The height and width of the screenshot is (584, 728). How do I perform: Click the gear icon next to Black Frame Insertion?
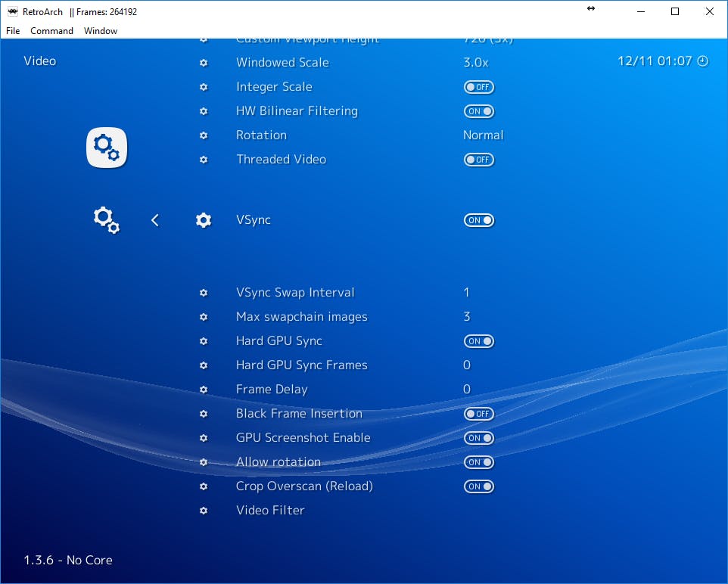click(x=204, y=414)
